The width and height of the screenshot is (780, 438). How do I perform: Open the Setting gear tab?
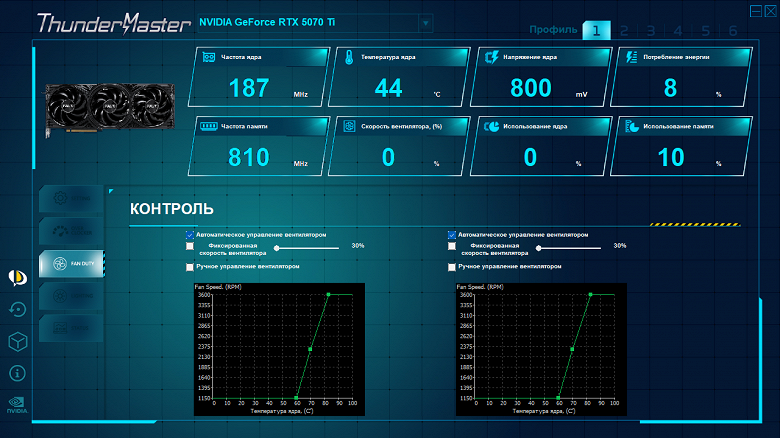(x=71, y=199)
